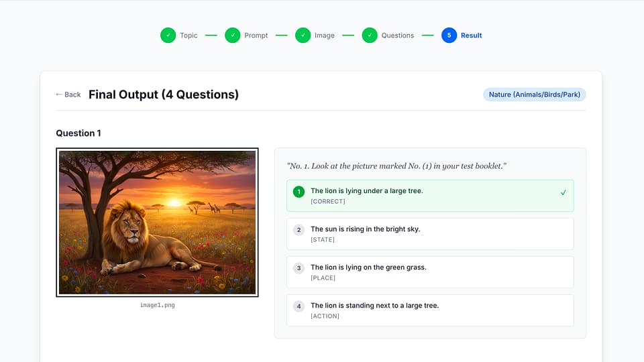Click the Result step number 5 circle
This screenshot has width=644, height=362.
click(449, 36)
